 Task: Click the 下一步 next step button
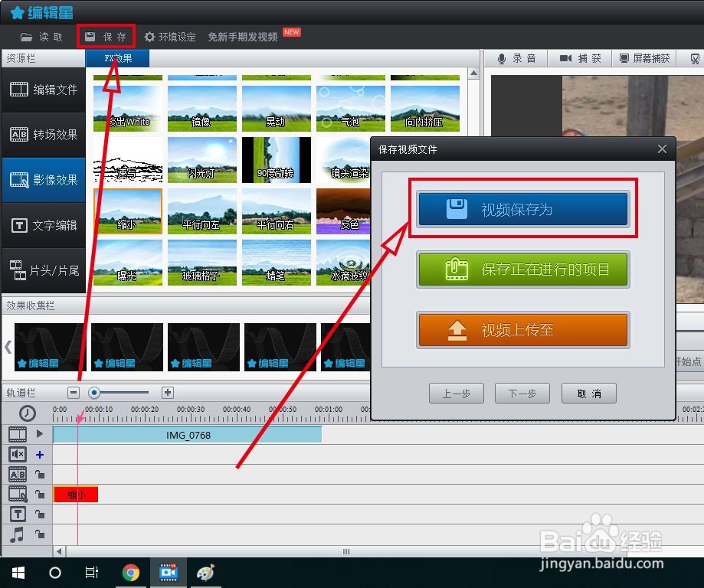522,394
